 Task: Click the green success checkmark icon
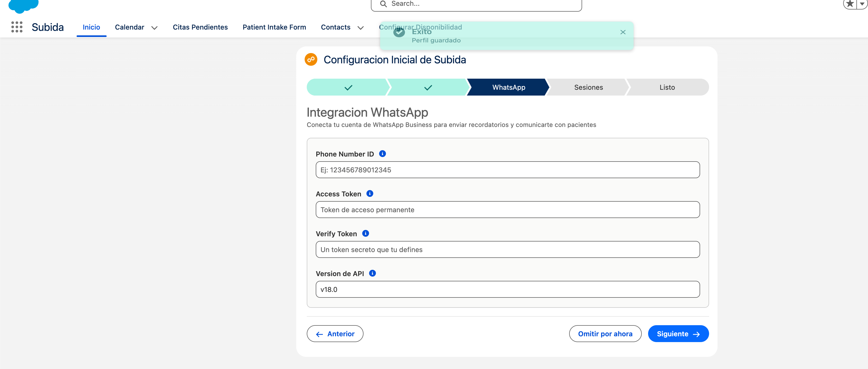point(399,32)
